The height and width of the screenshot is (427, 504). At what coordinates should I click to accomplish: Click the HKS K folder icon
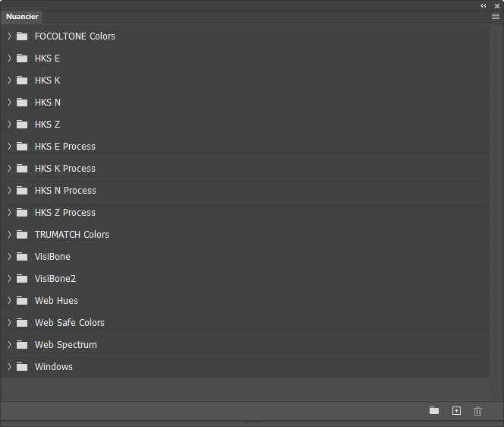pyautogui.click(x=22, y=80)
